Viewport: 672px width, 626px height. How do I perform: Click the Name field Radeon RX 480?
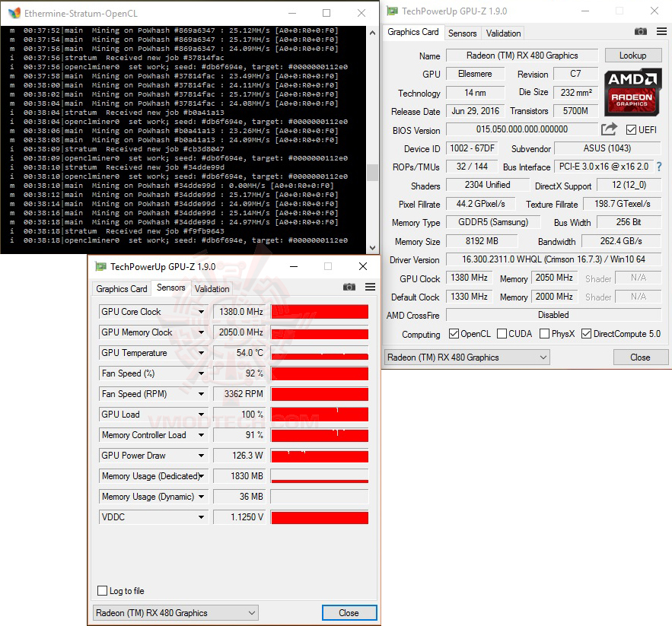click(521, 56)
